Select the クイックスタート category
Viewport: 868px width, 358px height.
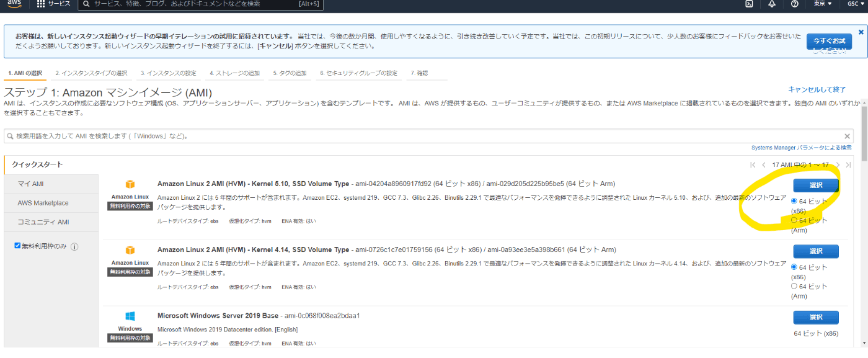click(51, 164)
